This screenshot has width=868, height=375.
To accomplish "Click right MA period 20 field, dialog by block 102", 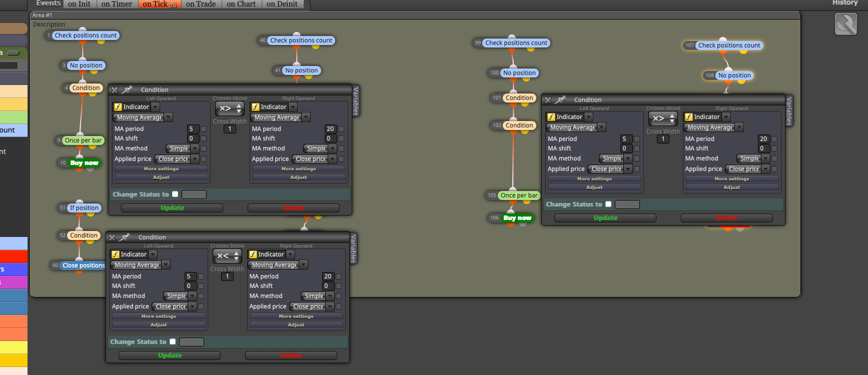I will [x=763, y=139].
